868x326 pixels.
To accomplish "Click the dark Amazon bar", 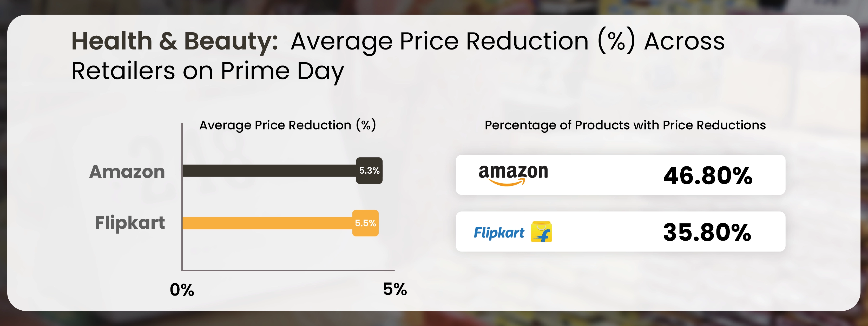I will pos(269,171).
